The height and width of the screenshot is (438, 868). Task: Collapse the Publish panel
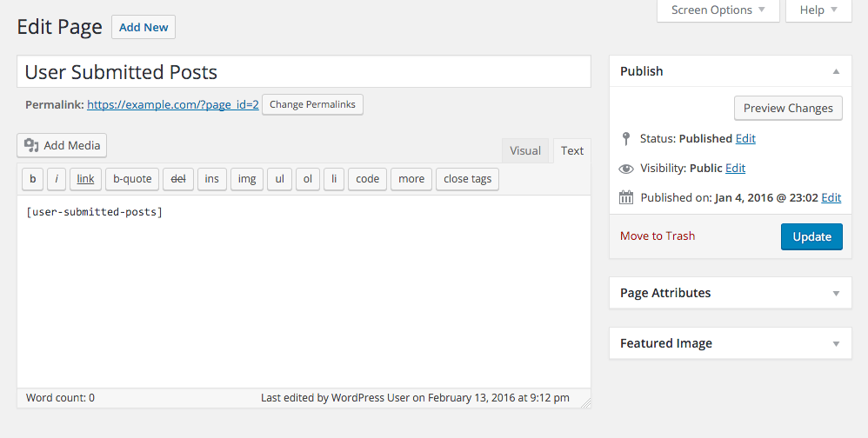[x=836, y=71]
